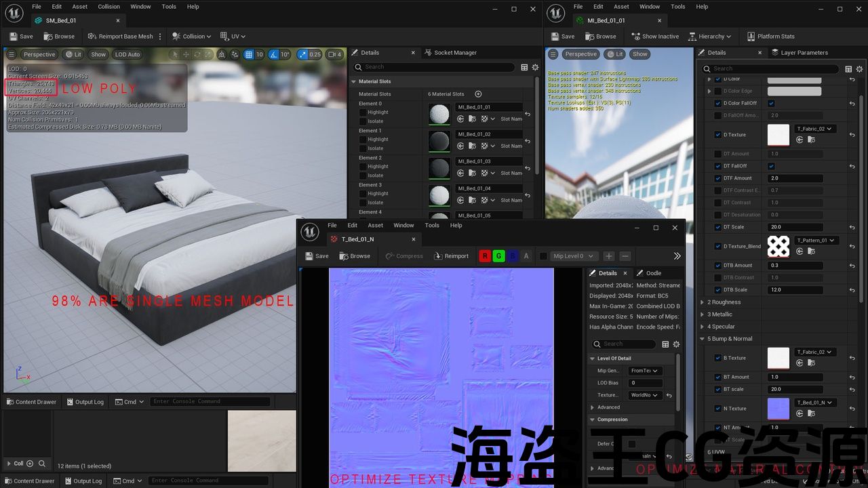Open the Collision toolbar dropdown

coord(192,37)
